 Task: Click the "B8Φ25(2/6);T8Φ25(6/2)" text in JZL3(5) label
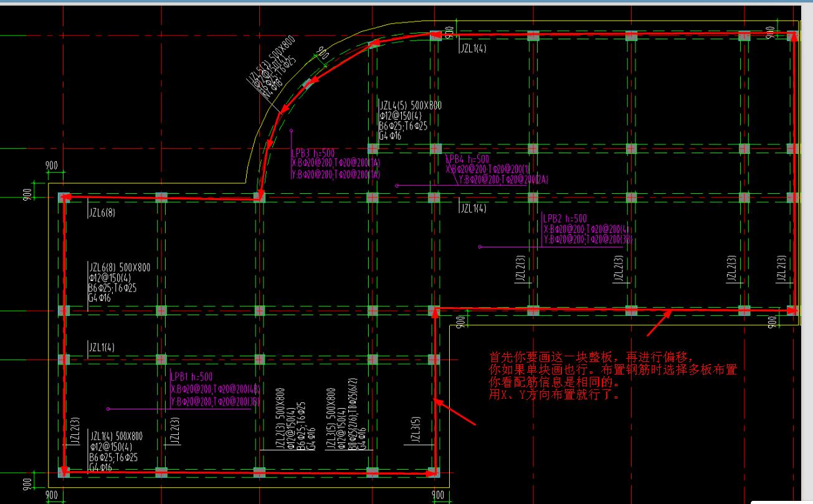coord(353,414)
